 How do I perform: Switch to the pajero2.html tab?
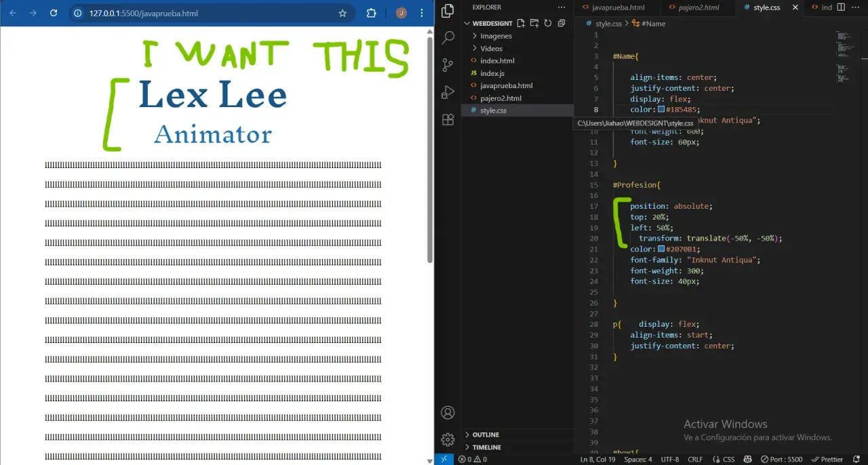tap(697, 7)
